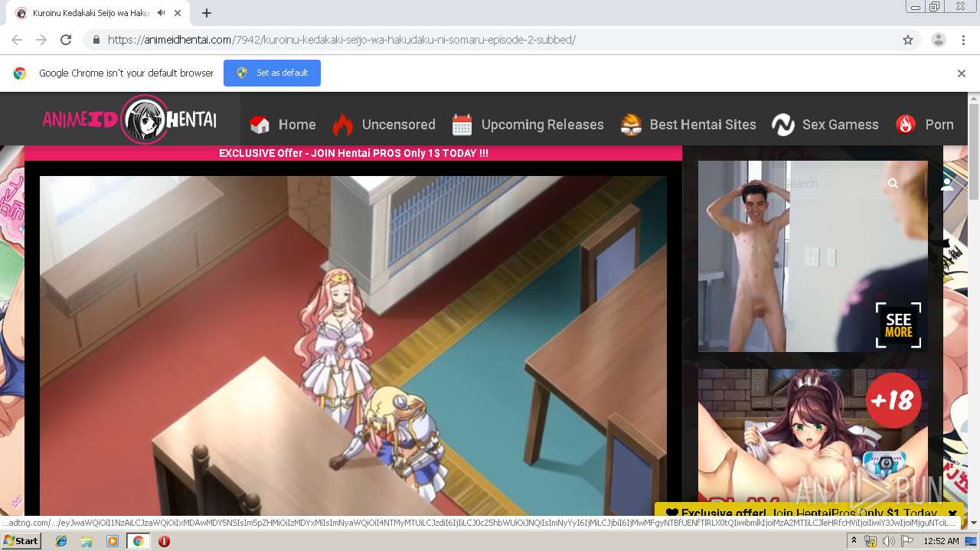Viewport: 980px width, 551px height.
Task: Open the last navigation menu item
Action: pos(939,125)
